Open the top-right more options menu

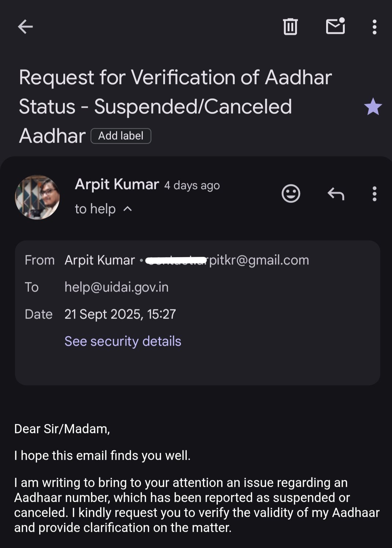pos(374,27)
